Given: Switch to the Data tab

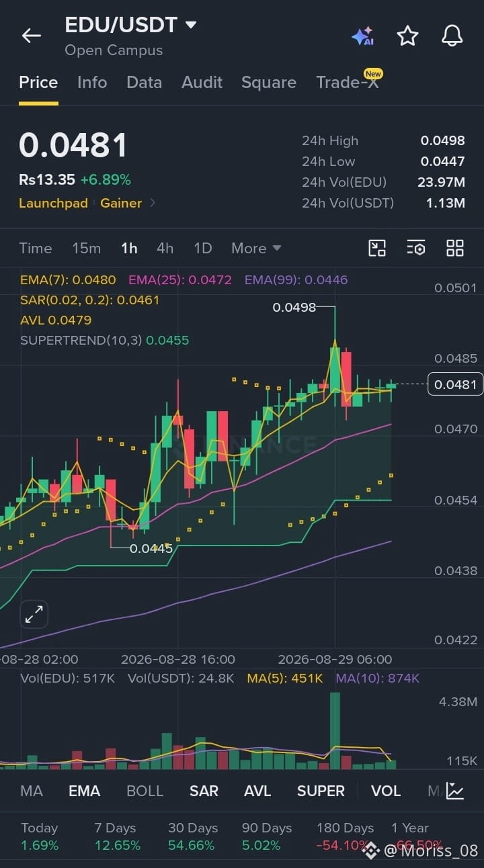Looking at the screenshot, I should (x=144, y=82).
